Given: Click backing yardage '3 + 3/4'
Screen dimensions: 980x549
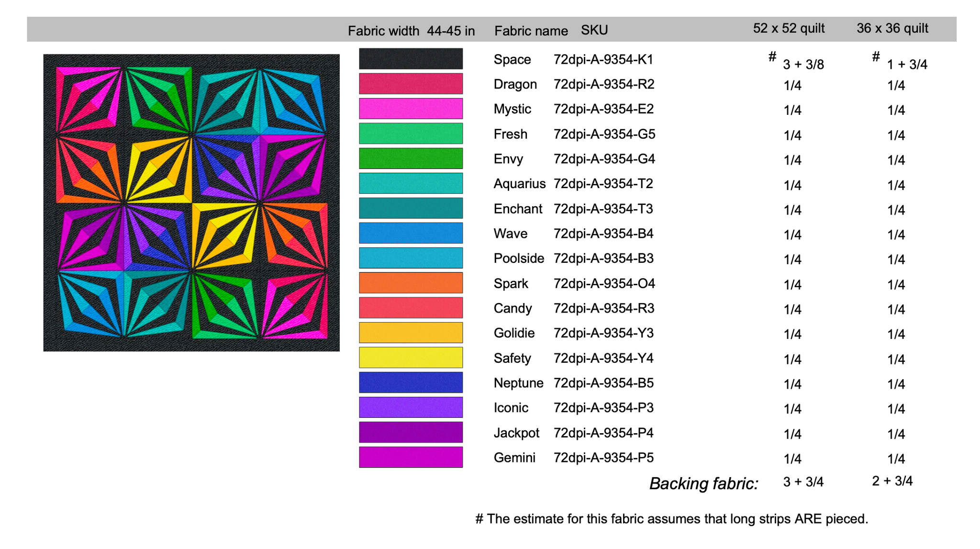Looking at the screenshot, I should point(803,482).
